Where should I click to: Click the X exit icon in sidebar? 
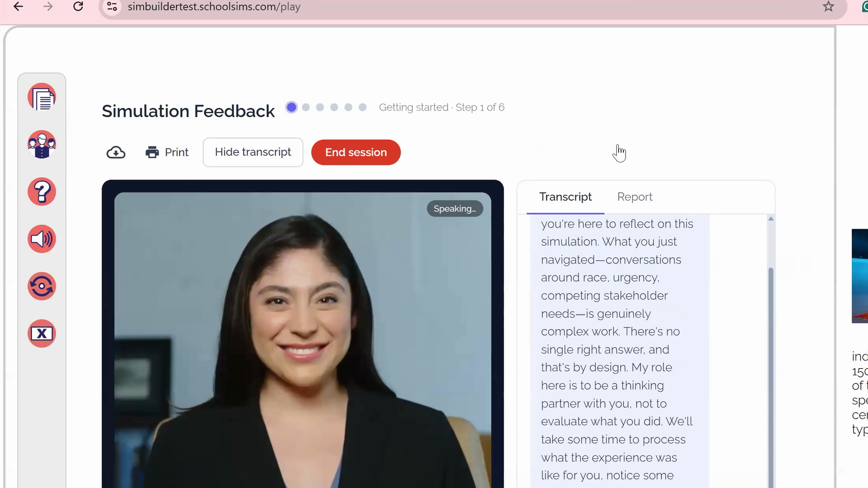coord(42,333)
